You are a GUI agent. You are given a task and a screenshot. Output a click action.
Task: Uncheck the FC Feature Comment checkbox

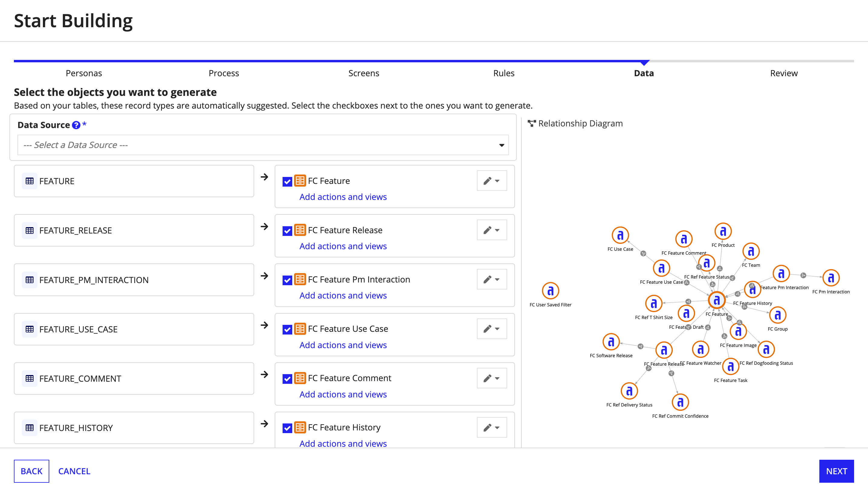tap(287, 379)
